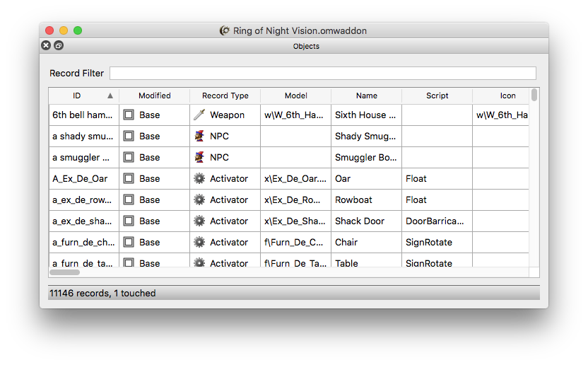Click Activator gear icon in Oar row
588x365 pixels.
pos(199,178)
